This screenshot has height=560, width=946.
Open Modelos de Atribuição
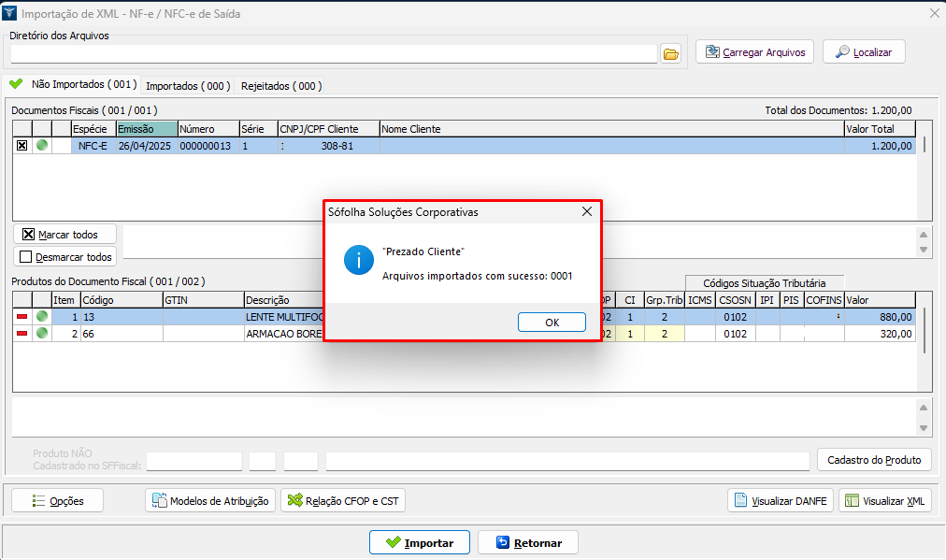pyautogui.click(x=210, y=501)
